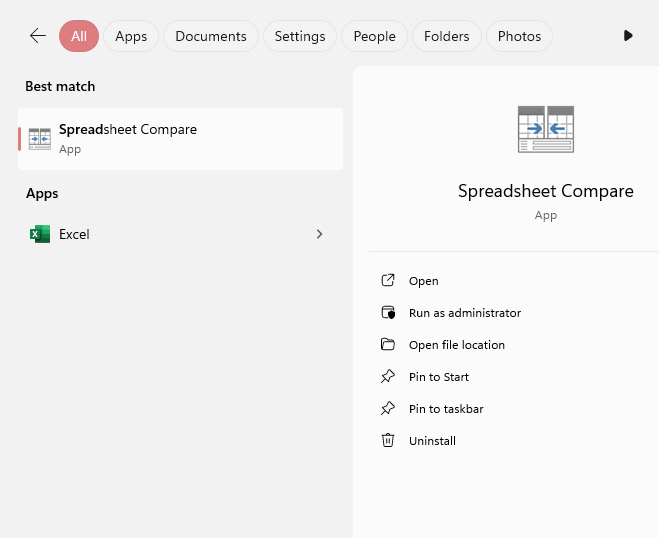The width and height of the screenshot is (659, 538).
Task: Click the Spreadsheet Compare title in details pane
Action: (546, 191)
